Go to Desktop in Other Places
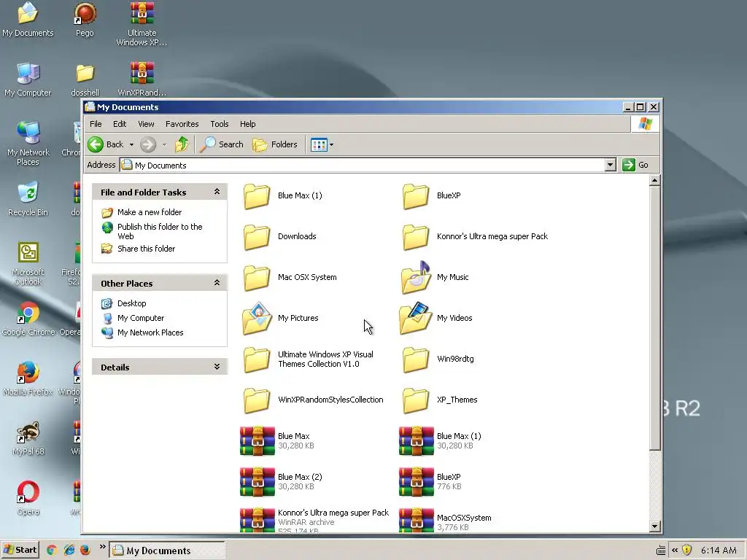The image size is (747, 560). click(x=132, y=303)
